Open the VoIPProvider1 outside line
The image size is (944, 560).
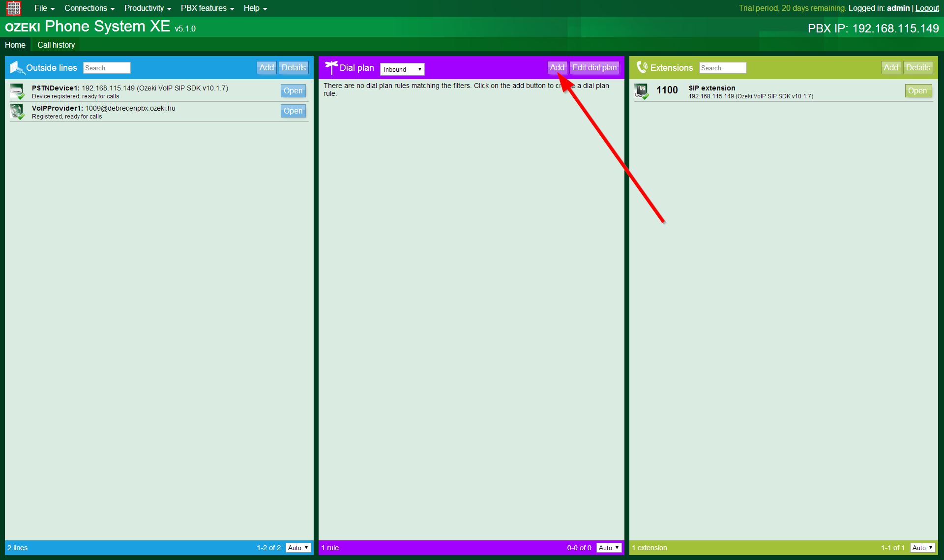point(293,111)
